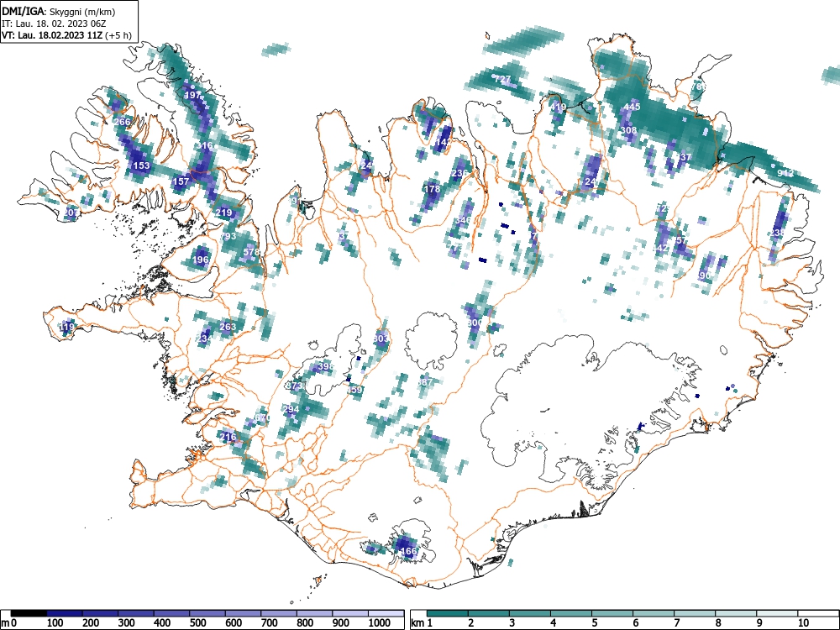Viewport: 840px width, 630px height.
Task: Click the 500 tick on the metre legend
Action: (197, 623)
